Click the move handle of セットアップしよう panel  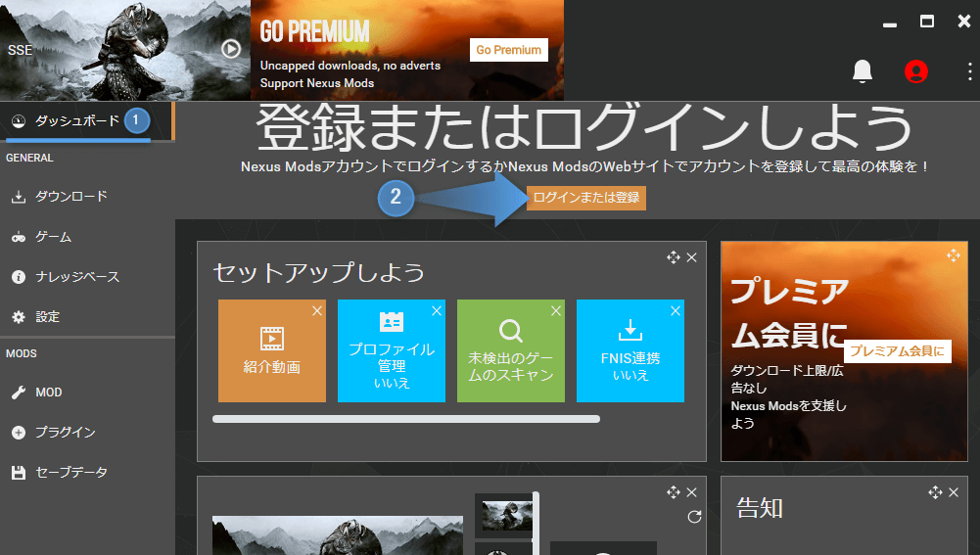(674, 257)
